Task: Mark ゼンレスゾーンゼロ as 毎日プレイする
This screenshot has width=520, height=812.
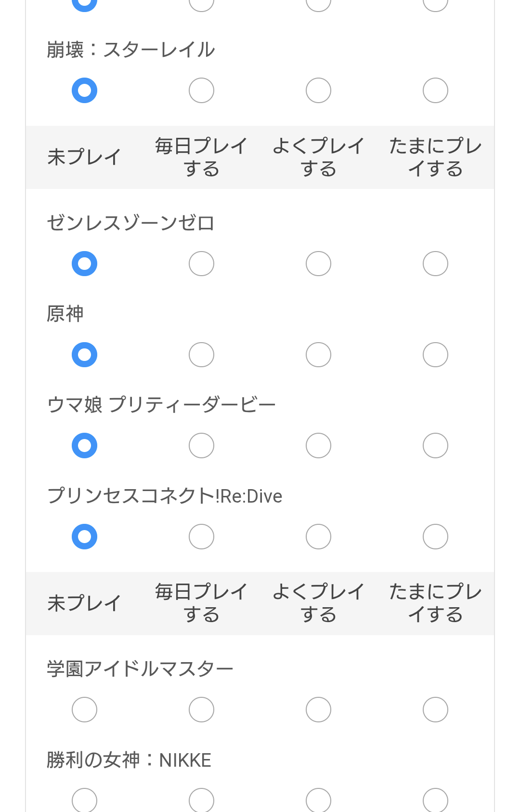Action: click(x=201, y=264)
